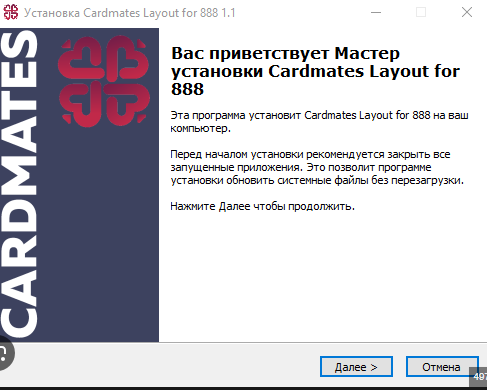The image size is (487, 390).
Task: Click paragraph starting Перед началом установки
Action: point(317,167)
